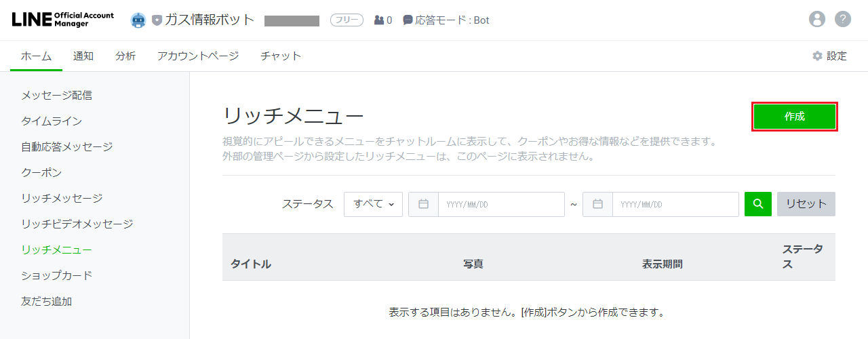
Task: Click the ガス情報ボット account name
Action: click(x=210, y=20)
